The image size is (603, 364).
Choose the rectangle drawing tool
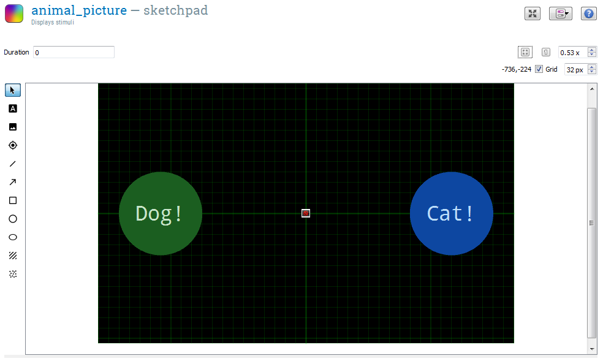pos(12,200)
